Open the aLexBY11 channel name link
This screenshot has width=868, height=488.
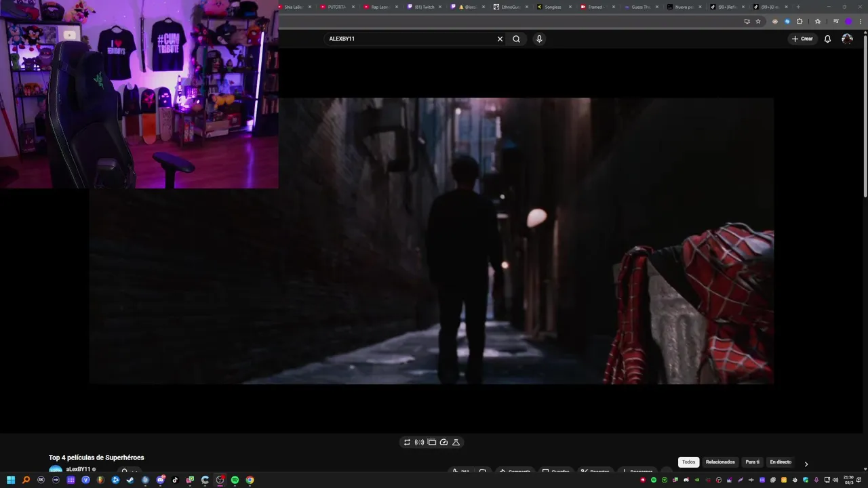pyautogui.click(x=78, y=469)
